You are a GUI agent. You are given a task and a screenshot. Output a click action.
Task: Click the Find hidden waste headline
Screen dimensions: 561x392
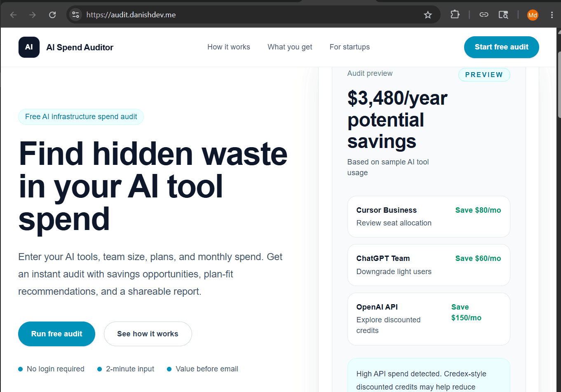tap(153, 186)
